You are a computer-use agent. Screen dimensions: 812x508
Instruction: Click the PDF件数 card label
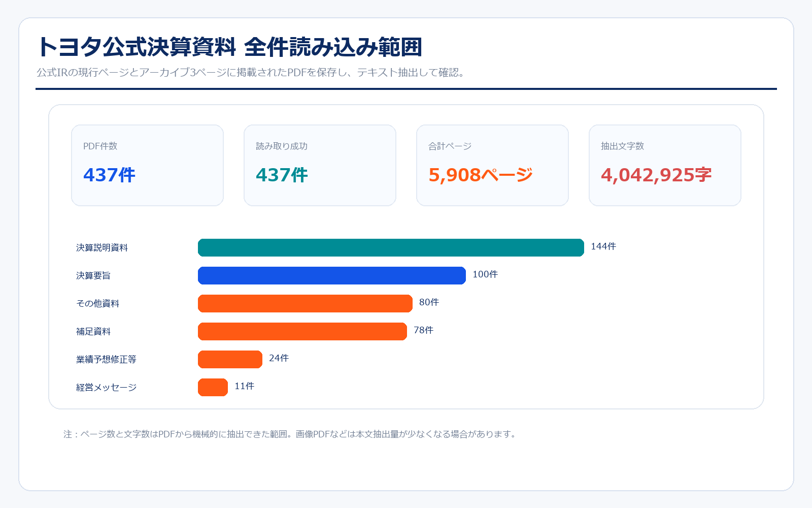click(x=100, y=146)
